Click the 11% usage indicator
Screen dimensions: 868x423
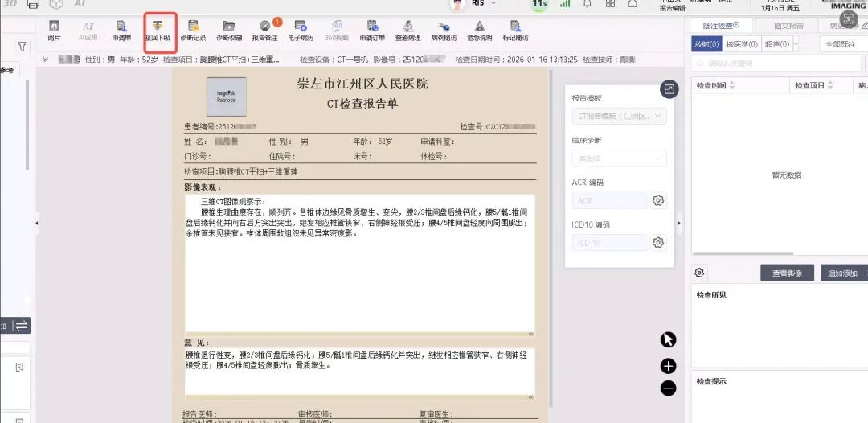pyautogui.click(x=540, y=4)
